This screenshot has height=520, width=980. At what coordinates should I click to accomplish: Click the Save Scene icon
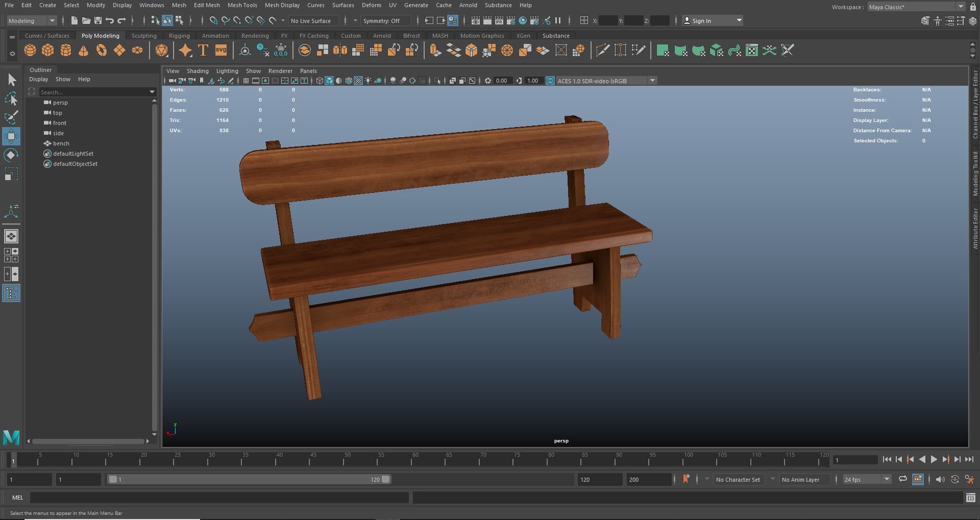(97, 21)
